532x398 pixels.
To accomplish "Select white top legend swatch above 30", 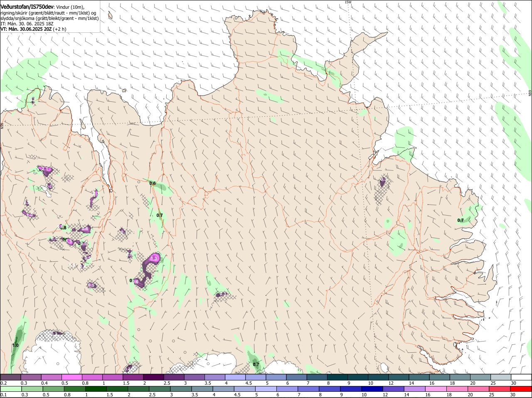I will point(521,377).
